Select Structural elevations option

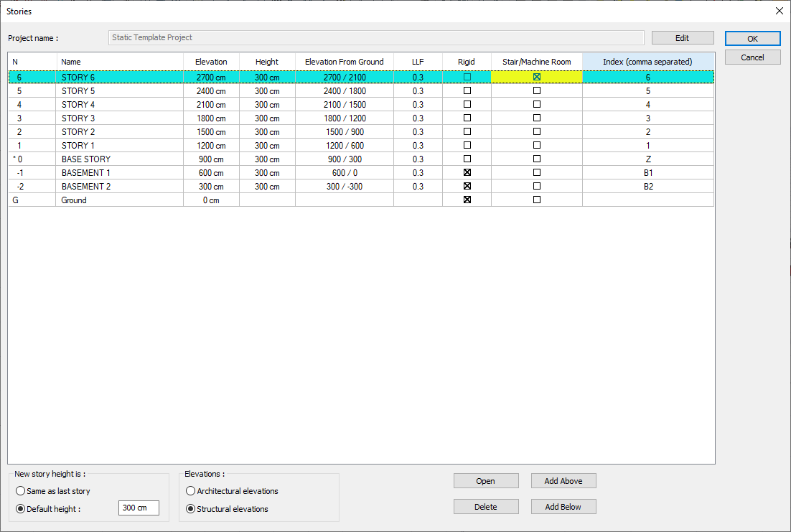(190, 509)
